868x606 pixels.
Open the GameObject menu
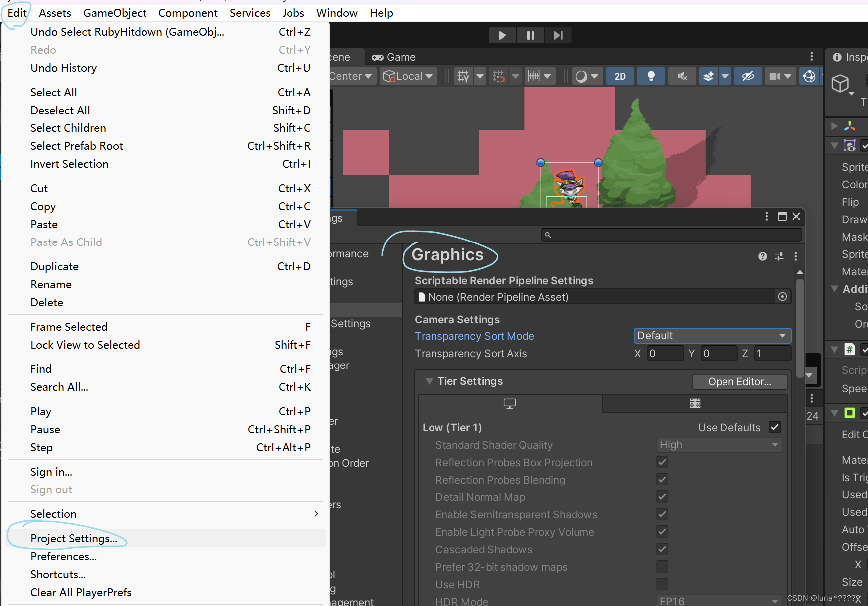[115, 13]
